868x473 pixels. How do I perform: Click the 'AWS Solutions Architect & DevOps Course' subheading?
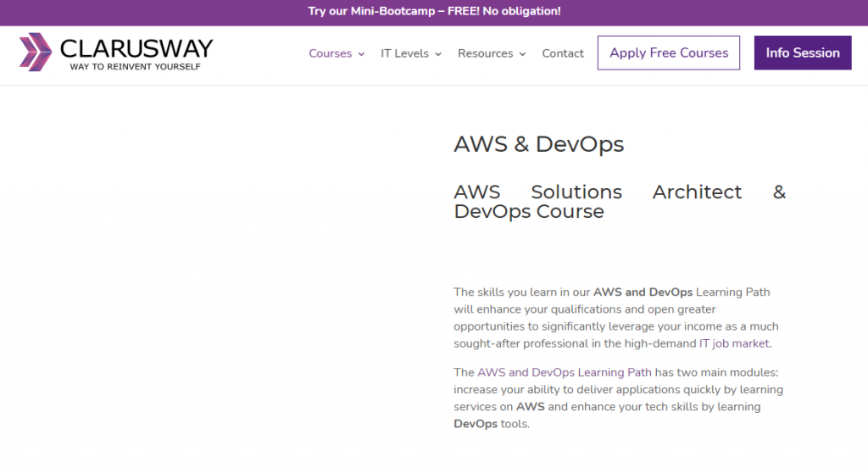pyautogui.click(x=620, y=202)
